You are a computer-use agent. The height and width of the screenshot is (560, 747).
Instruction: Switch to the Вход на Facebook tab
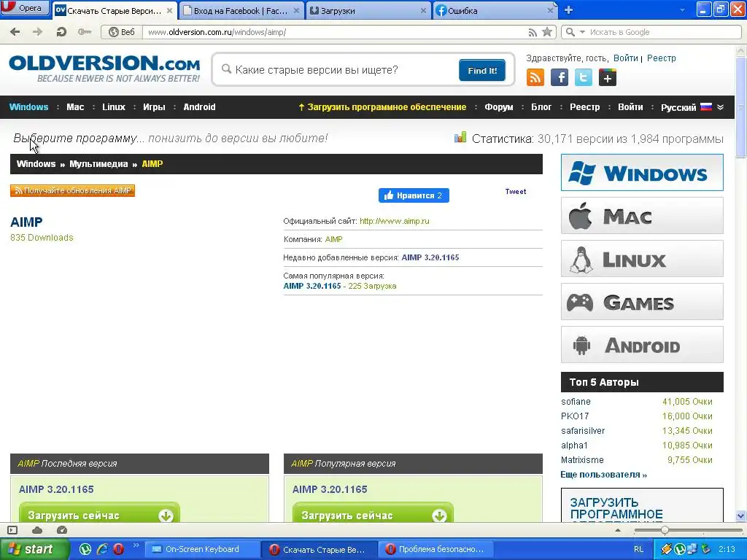[x=242, y=10]
